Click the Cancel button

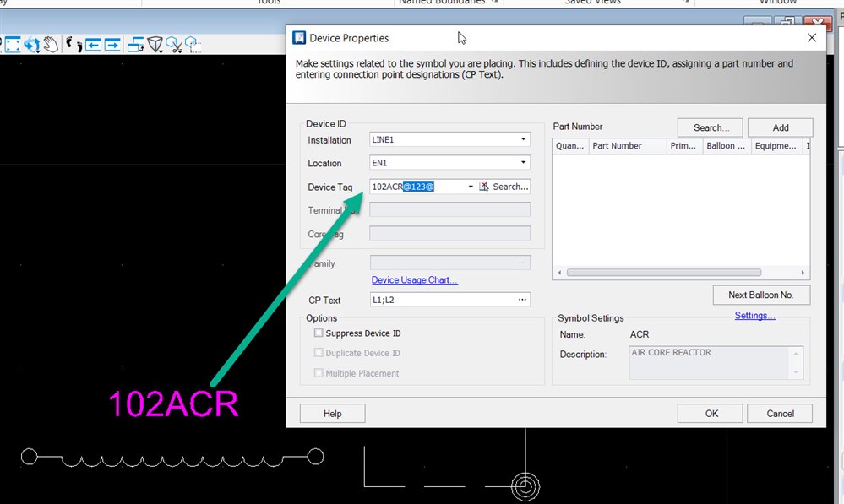[780, 413]
